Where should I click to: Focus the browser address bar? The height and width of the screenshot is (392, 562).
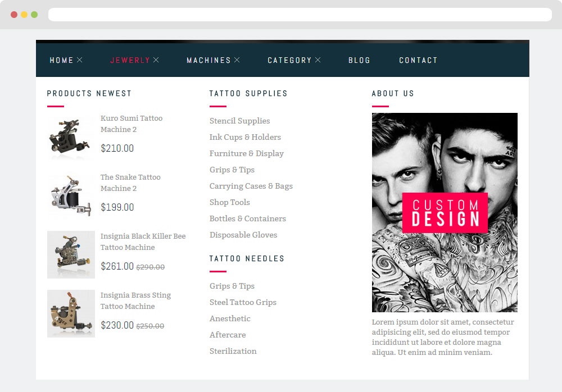coord(300,15)
